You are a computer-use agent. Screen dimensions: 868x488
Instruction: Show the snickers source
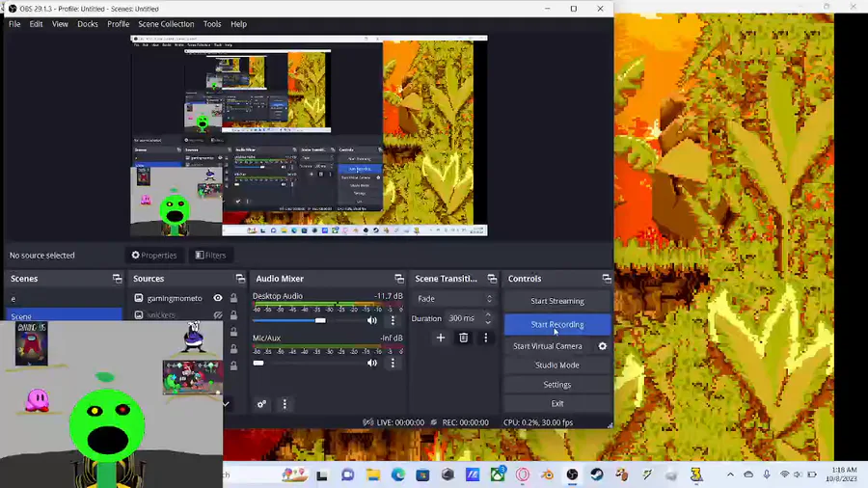tap(218, 315)
